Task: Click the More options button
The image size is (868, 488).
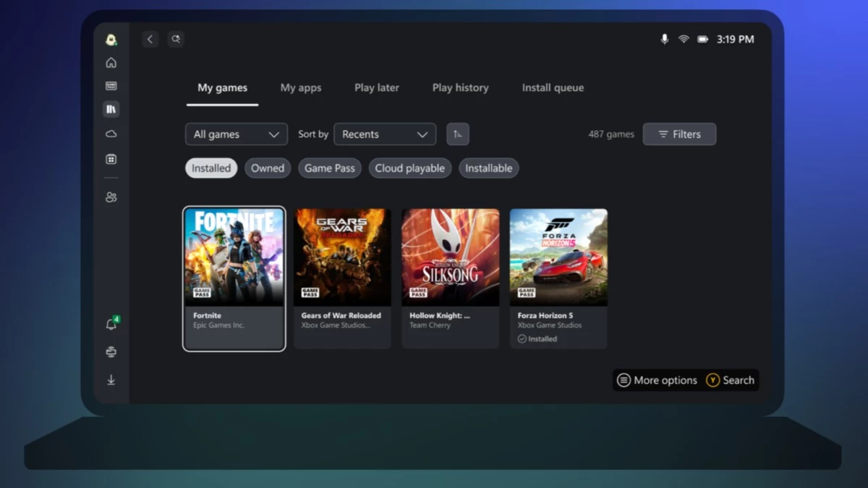Action: [x=657, y=380]
